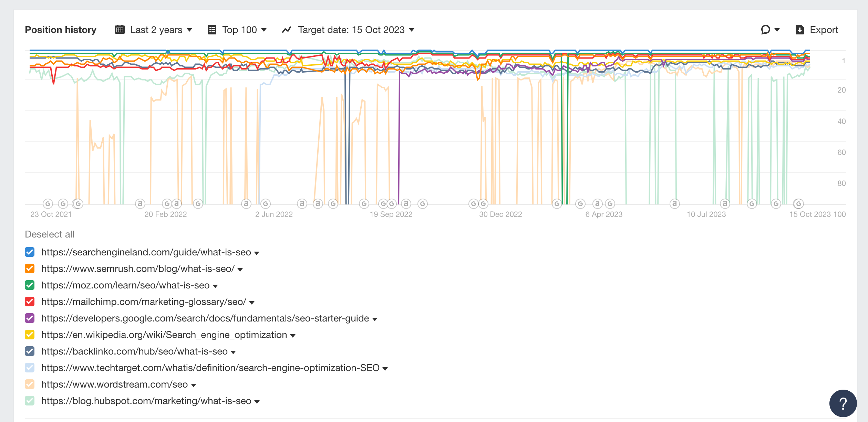Toggle the Wikipedia URL checkbox

tap(30, 335)
